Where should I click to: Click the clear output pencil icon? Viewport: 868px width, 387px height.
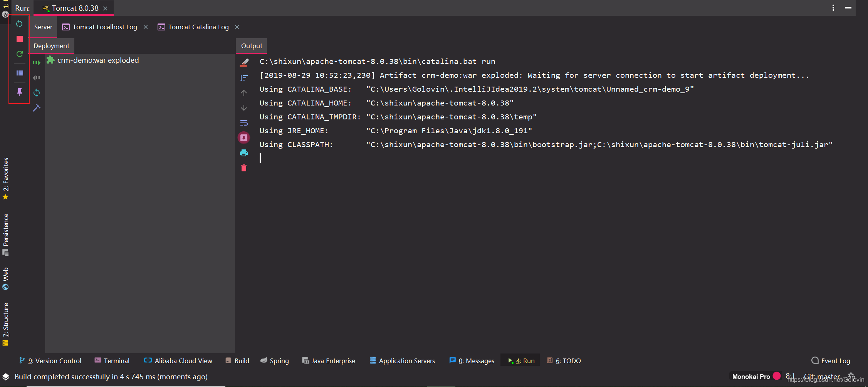(244, 62)
